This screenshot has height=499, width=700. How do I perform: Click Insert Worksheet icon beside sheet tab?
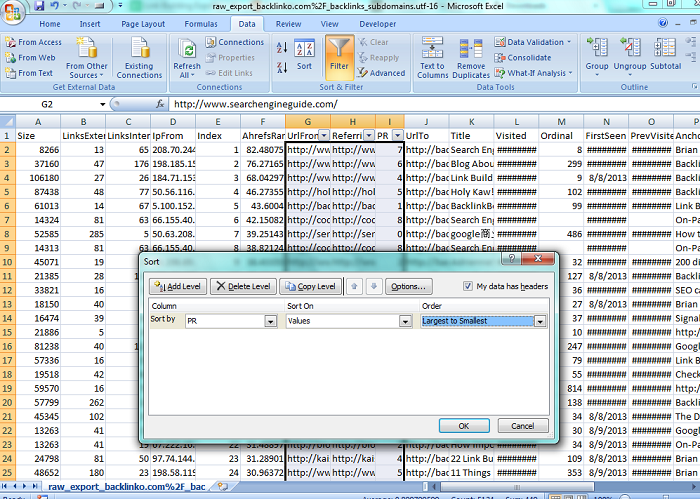click(x=222, y=487)
